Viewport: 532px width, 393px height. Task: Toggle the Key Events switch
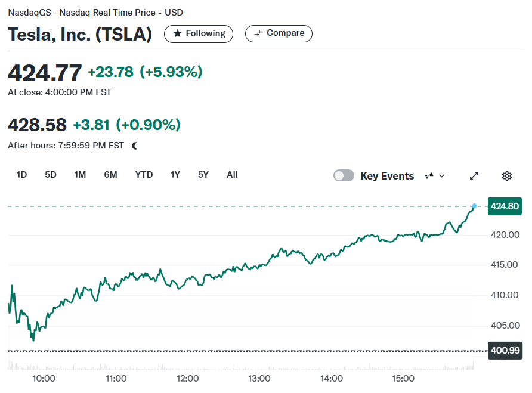344,175
